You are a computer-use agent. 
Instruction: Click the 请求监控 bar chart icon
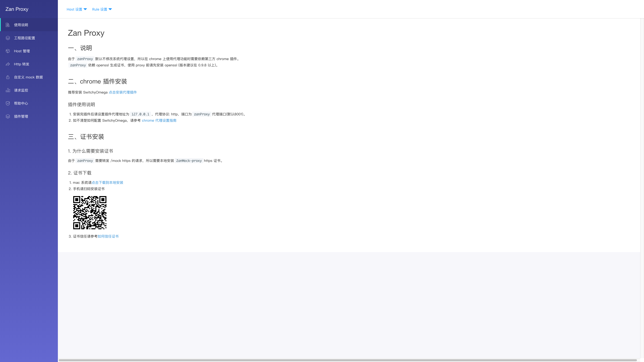pos(8,90)
